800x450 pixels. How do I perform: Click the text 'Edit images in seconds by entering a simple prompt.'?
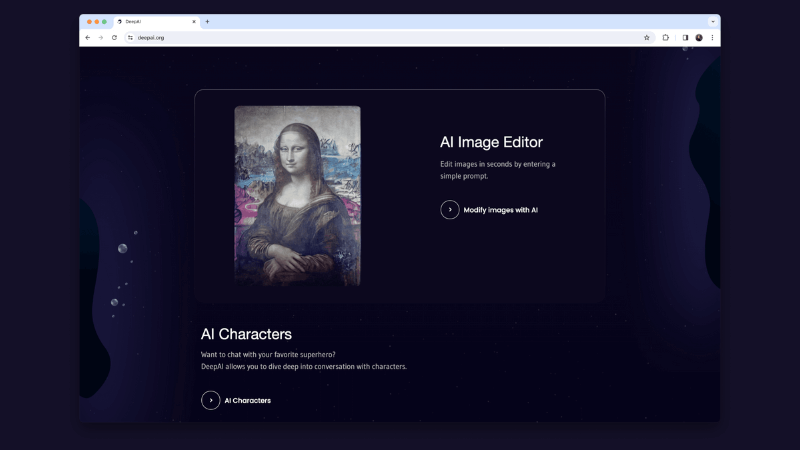point(498,170)
